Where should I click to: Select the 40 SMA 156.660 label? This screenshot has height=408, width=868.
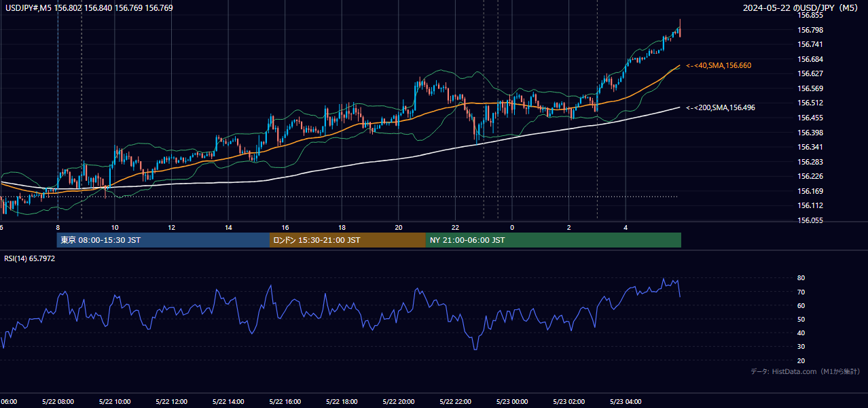[719, 65]
